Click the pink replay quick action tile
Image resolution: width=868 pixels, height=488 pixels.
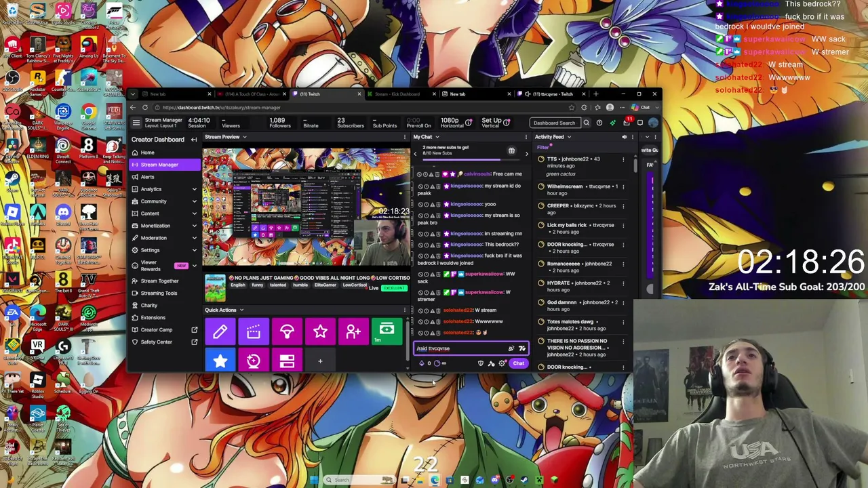pyautogui.click(x=254, y=361)
